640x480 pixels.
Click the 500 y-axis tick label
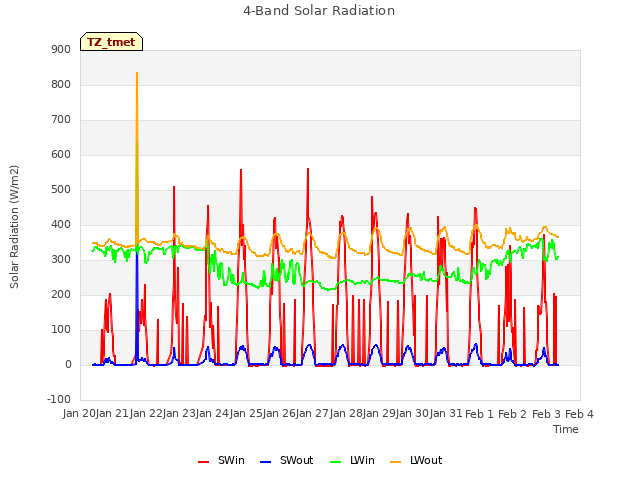point(61,190)
